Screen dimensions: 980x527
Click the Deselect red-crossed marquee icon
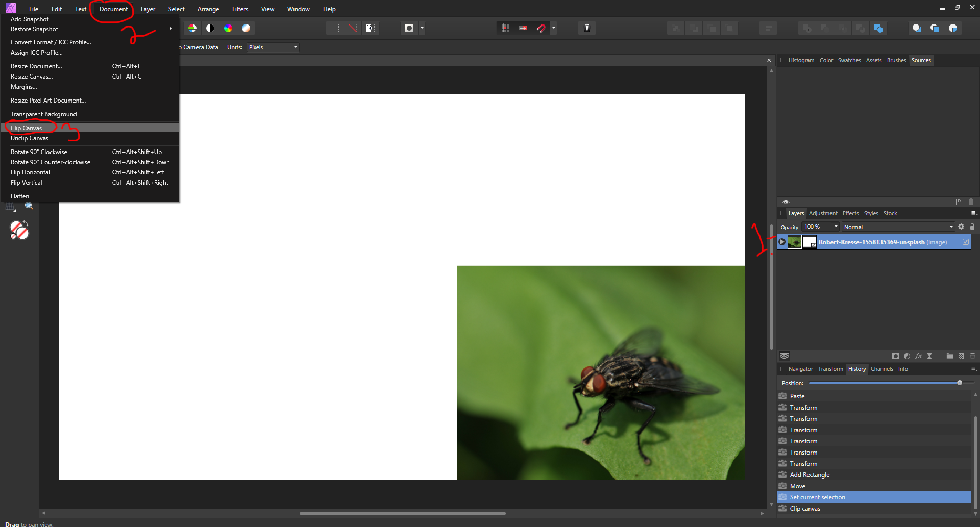pyautogui.click(x=353, y=28)
